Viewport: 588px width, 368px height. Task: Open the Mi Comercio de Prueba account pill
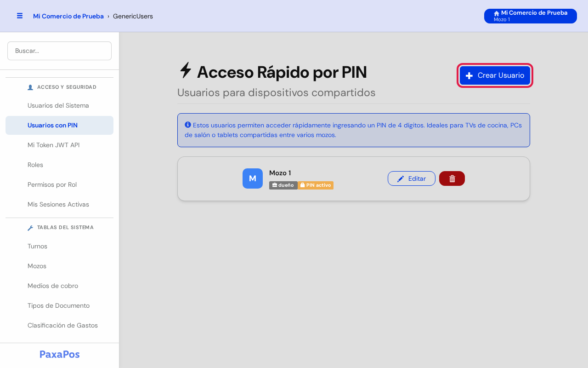pyautogui.click(x=531, y=16)
